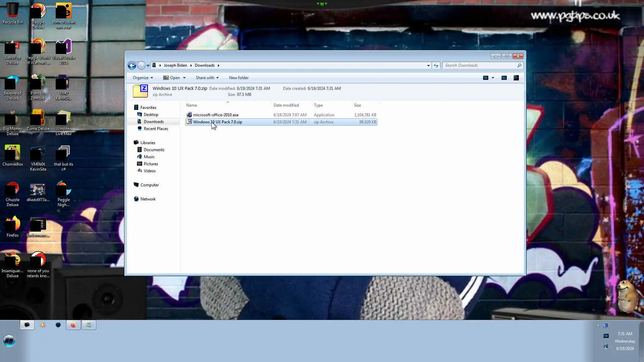Image resolution: width=644 pixels, height=362 pixels.
Task: Expand the Organize menu
Action: click(143, 78)
